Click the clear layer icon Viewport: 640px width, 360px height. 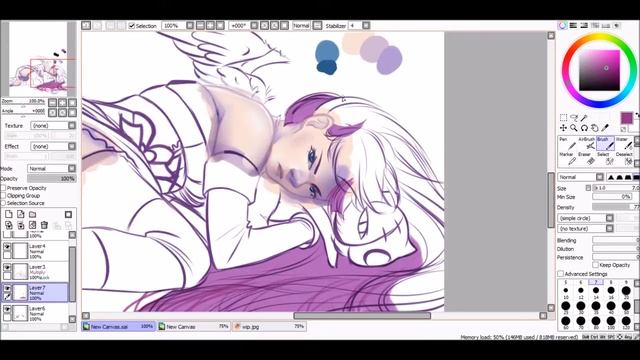(x=32, y=225)
